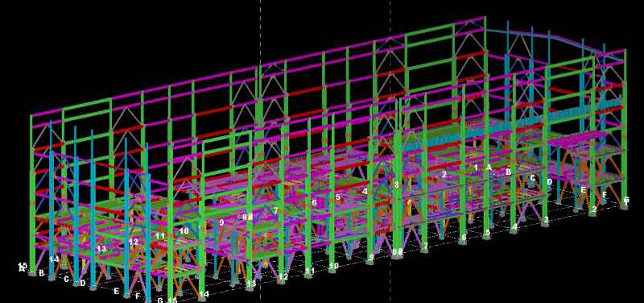Select grid label B at the right gable end
Image resolution: width=644 pixels, height=303 pixels.
508,172
